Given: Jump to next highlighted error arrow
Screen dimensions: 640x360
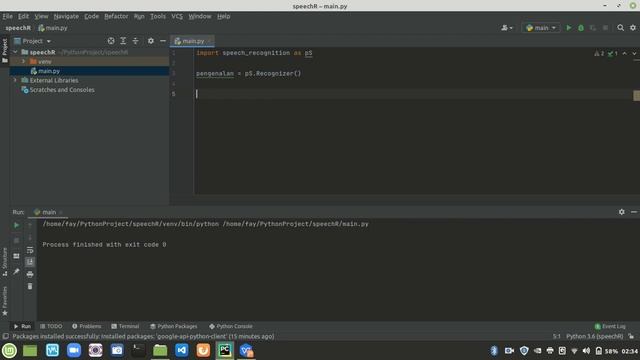Looking at the screenshot, I should click(634, 53).
